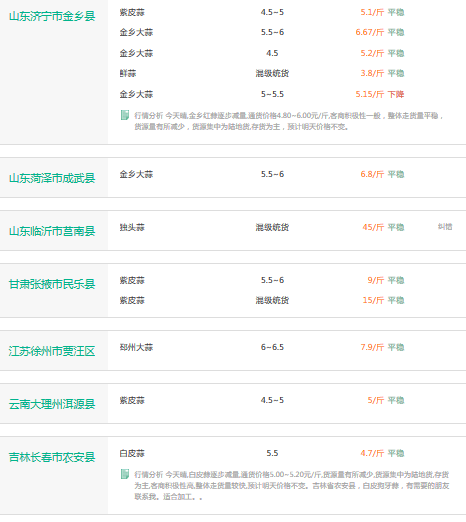Viewport: 466px width, 522px height.
Task: Click 纠错 beside the 独头蒜 price
Action: 445,227
